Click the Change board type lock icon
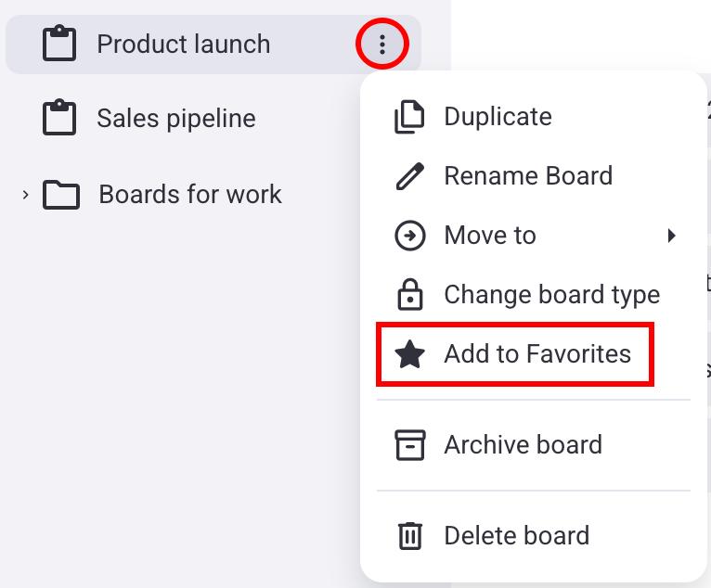 [x=409, y=295]
